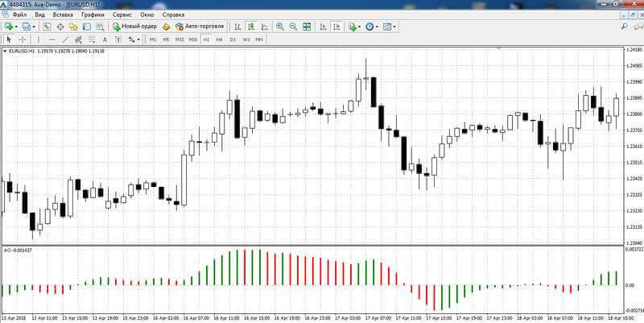
Task: Select the diagonal trendline tool
Action: click(65, 39)
